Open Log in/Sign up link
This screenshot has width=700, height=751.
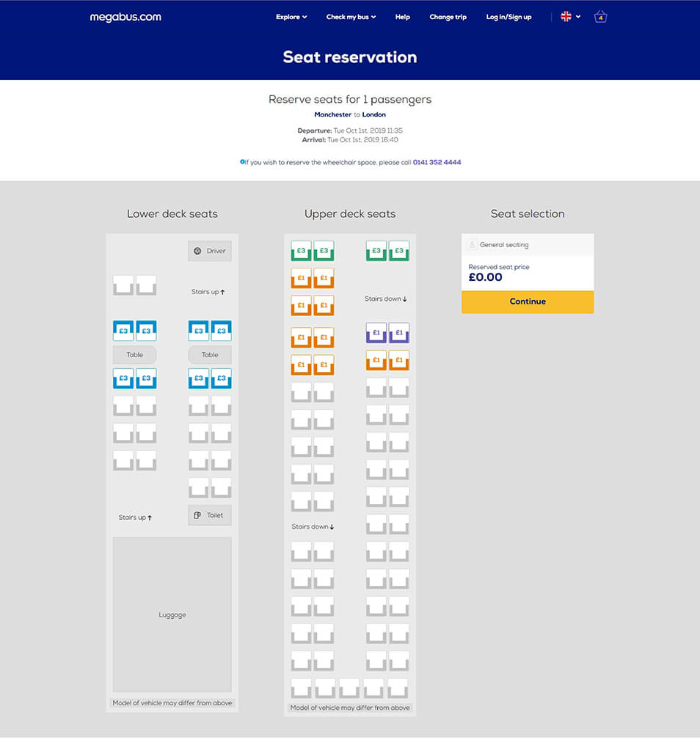pyautogui.click(x=508, y=17)
